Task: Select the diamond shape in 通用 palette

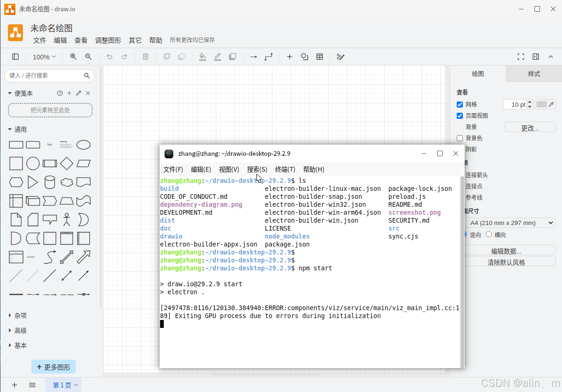Action: pyautogui.click(x=67, y=163)
